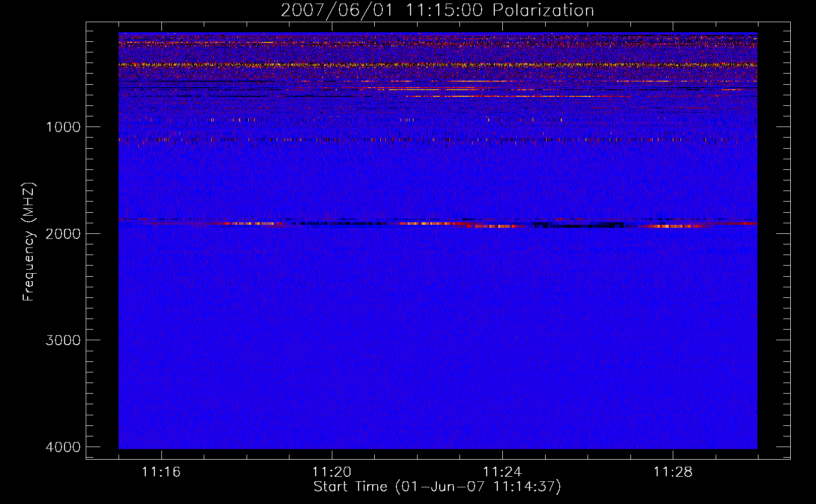The height and width of the screenshot is (504, 816).
Task: Select the 'Frequency (MHZ)' axis label
Action: coord(29,242)
